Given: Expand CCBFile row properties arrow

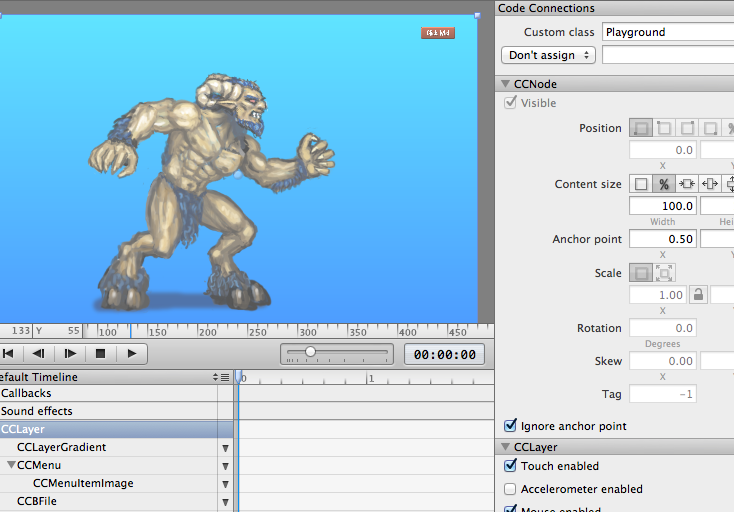Looking at the screenshot, I should pyautogui.click(x=225, y=502).
